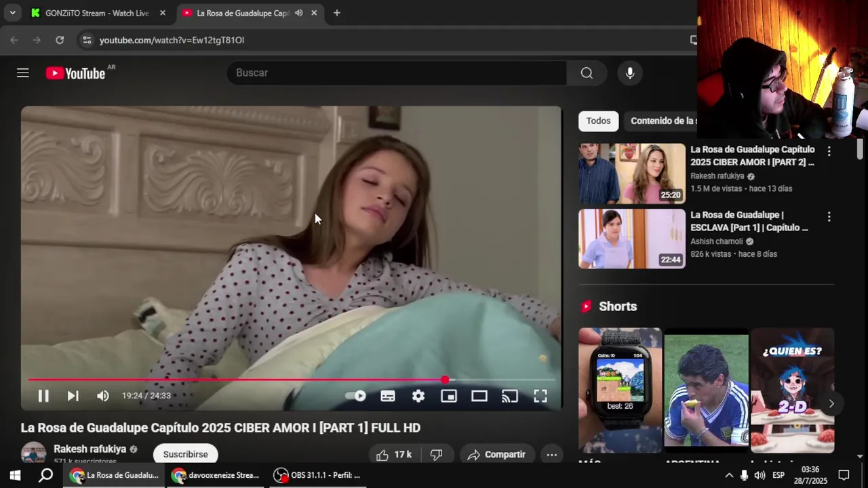Click the video progress bar scrubber
This screenshot has width=868, height=488.
point(444,380)
